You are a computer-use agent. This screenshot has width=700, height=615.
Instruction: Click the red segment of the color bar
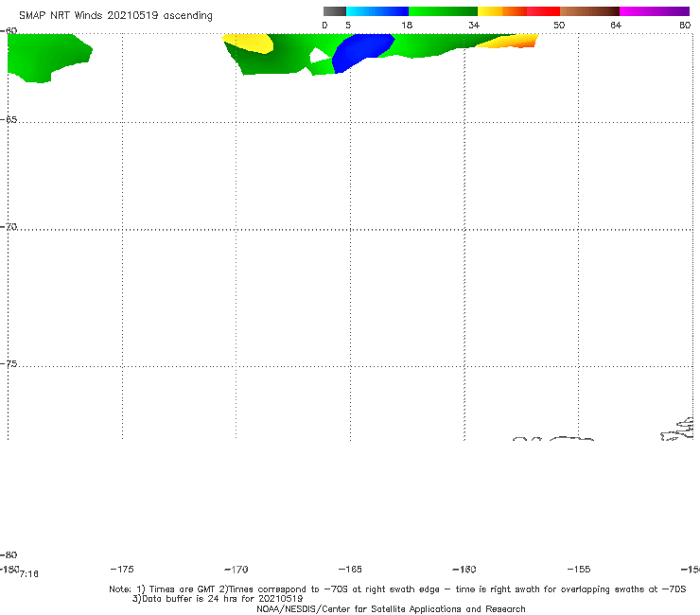click(x=543, y=11)
